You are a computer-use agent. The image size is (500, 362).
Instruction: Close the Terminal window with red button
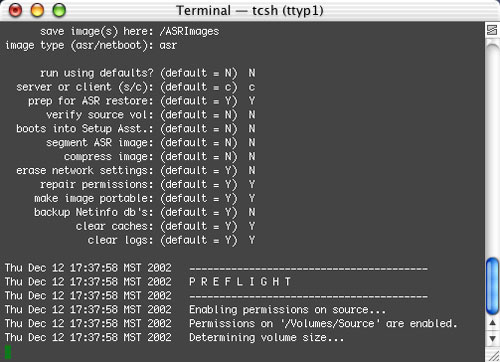point(16,11)
